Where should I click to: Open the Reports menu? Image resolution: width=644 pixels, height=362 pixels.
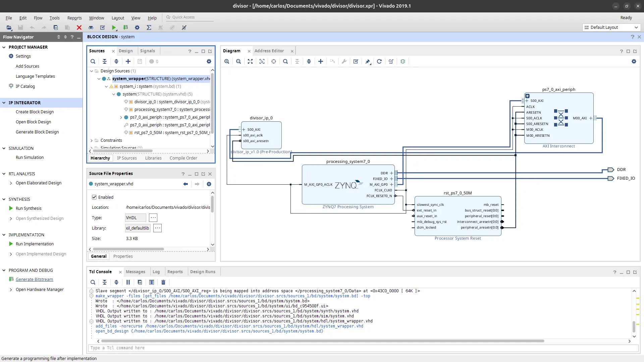tap(74, 18)
